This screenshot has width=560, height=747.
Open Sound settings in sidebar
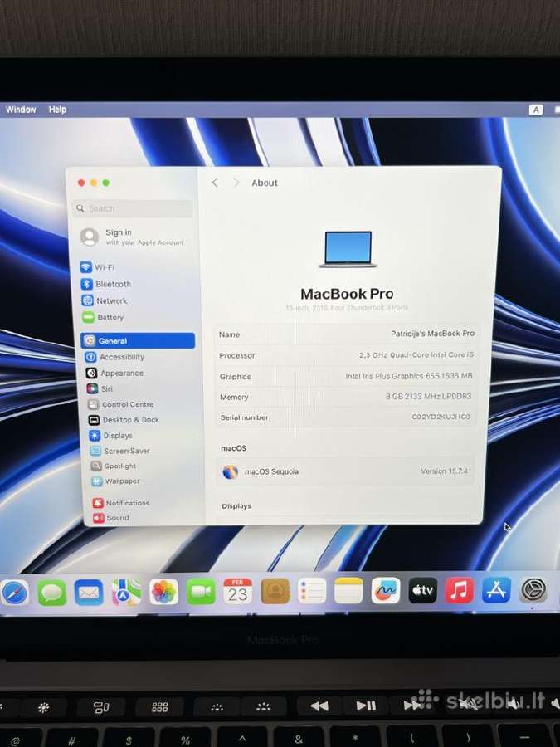click(111, 518)
